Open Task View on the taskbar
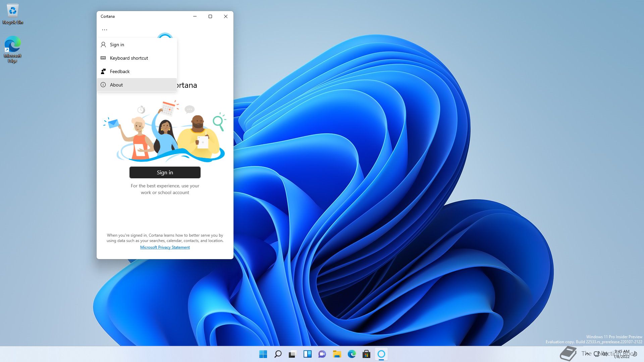 tap(292, 354)
